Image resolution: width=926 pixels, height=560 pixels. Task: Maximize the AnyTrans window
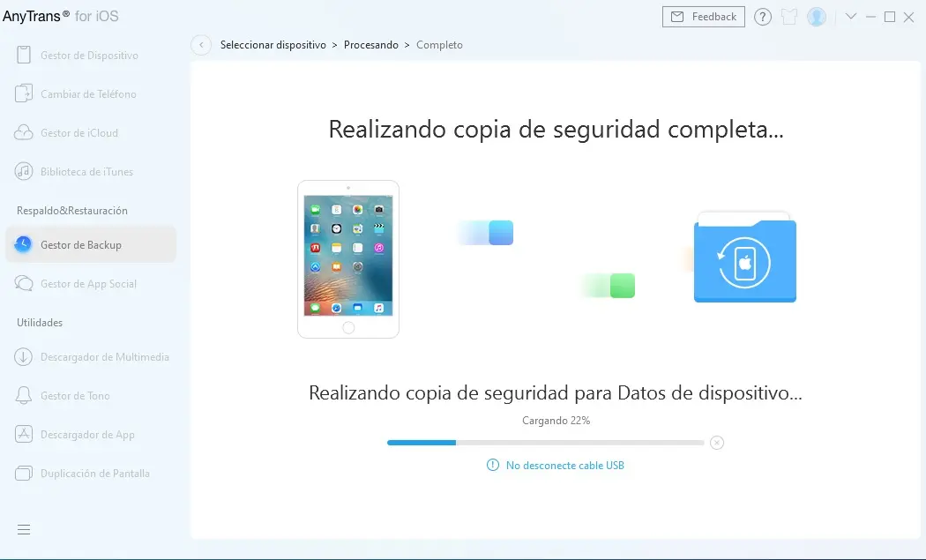tap(889, 17)
